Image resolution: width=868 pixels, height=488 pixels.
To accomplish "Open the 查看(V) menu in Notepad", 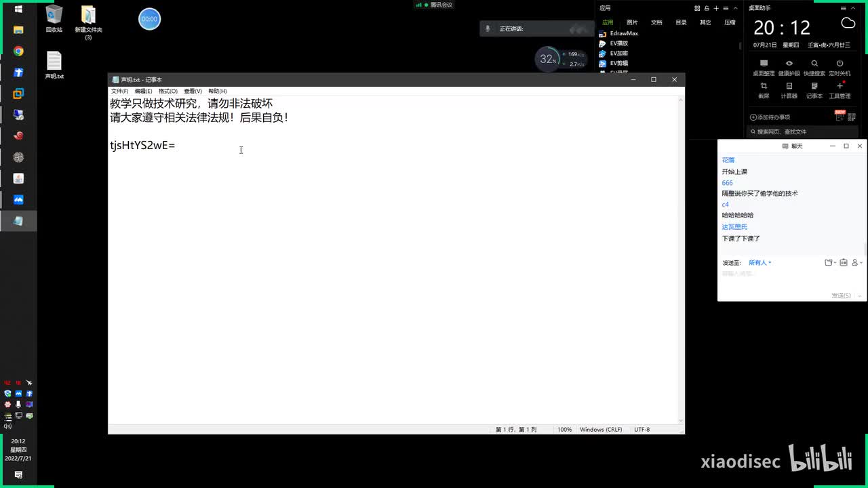I will (193, 91).
